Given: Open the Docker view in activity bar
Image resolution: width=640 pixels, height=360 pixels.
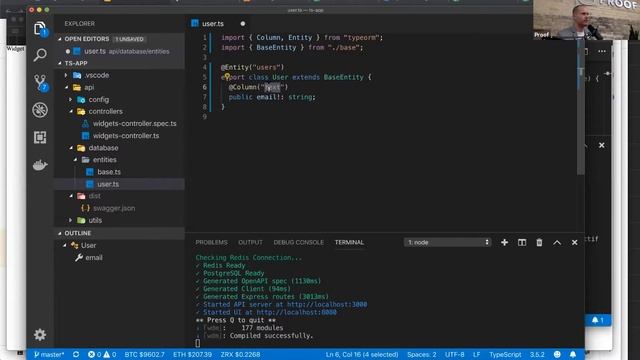Looking at the screenshot, I should pyautogui.click(x=40, y=165).
